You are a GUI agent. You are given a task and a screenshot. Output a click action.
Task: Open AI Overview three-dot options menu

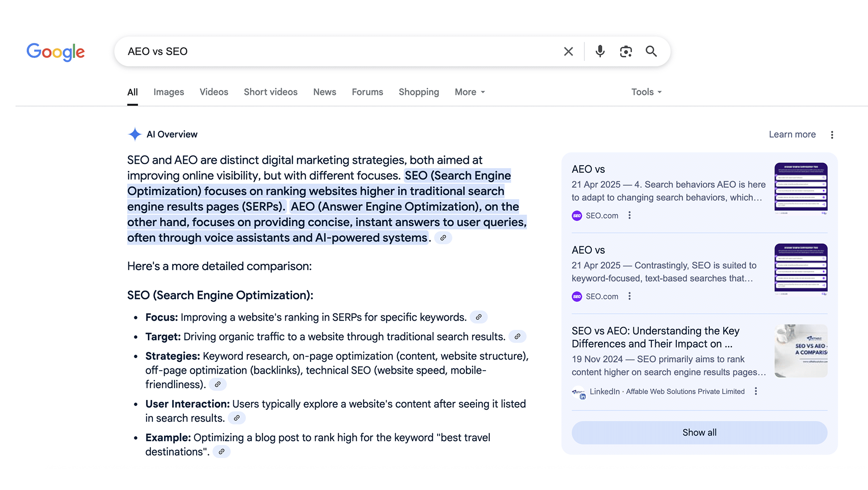coord(832,135)
